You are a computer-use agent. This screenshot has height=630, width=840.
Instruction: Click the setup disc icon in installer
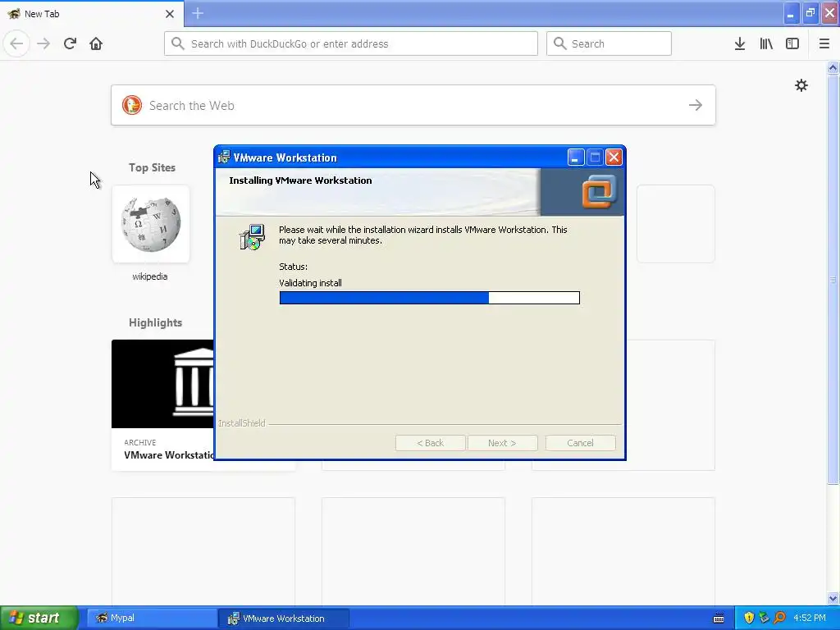click(252, 237)
